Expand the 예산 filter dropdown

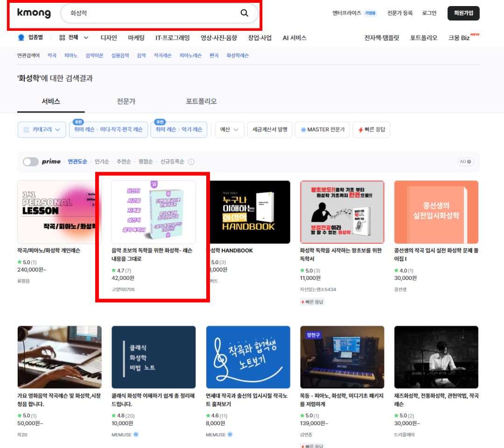coord(229,130)
